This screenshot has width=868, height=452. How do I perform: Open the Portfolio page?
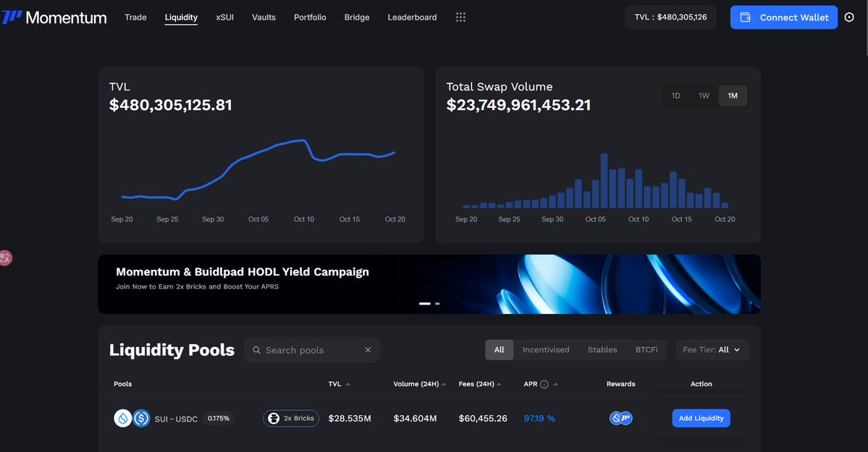310,17
